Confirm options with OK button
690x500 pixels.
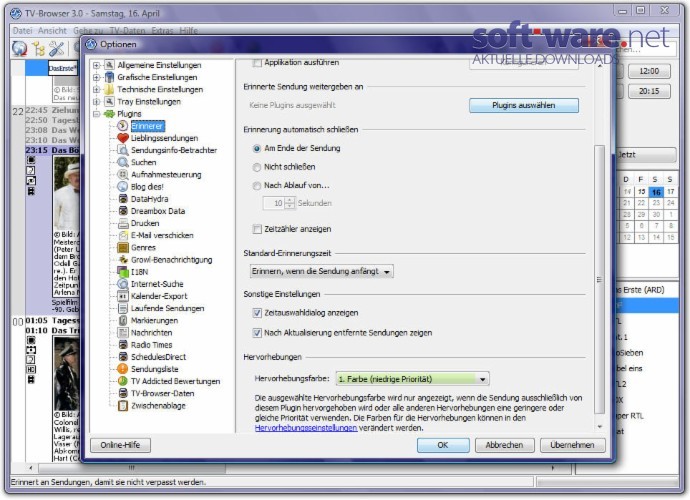coord(443,445)
